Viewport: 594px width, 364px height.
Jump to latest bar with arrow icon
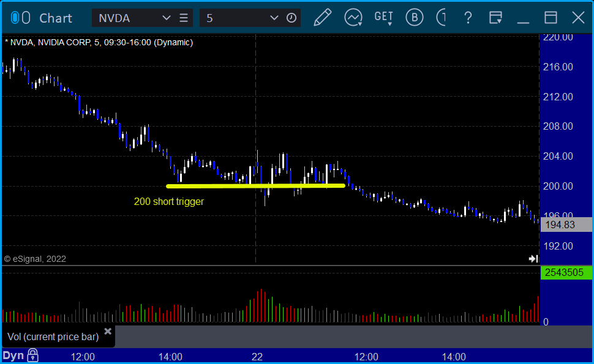point(533,259)
